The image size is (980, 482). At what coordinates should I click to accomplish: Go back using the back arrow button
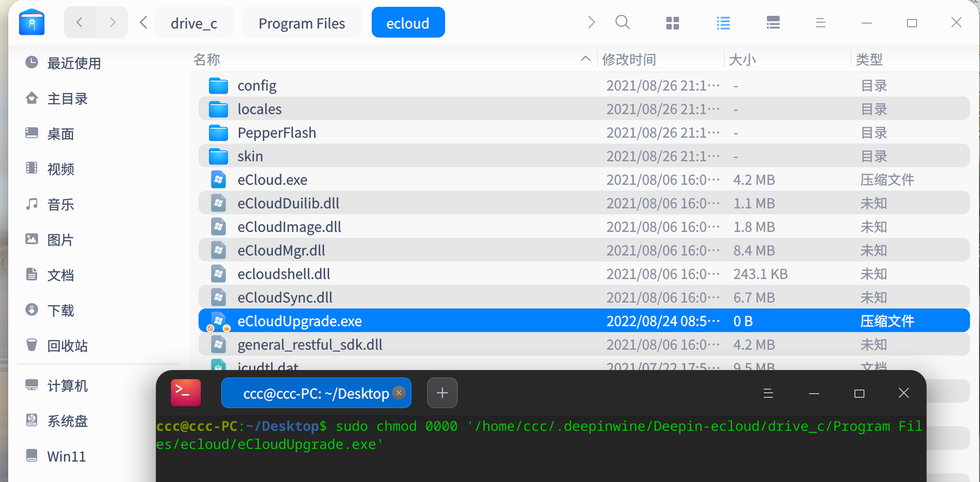(80, 22)
